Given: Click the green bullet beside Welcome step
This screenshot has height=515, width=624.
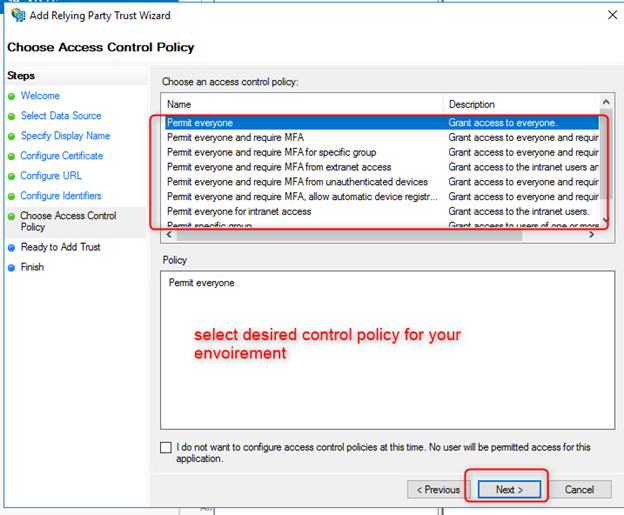Looking at the screenshot, I should (x=12, y=96).
